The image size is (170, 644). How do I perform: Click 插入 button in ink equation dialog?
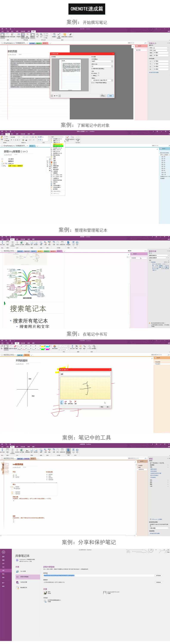(x=108, y=407)
